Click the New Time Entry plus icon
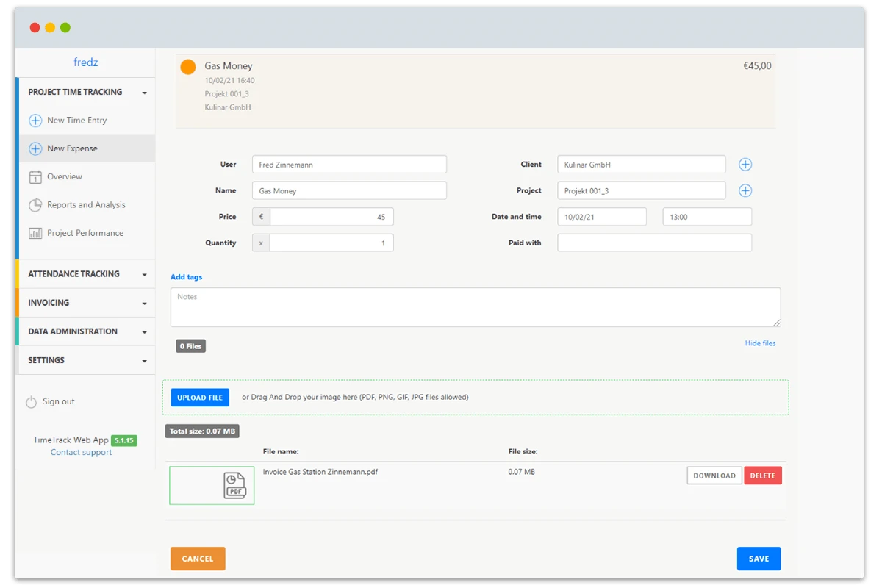 click(x=35, y=120)
